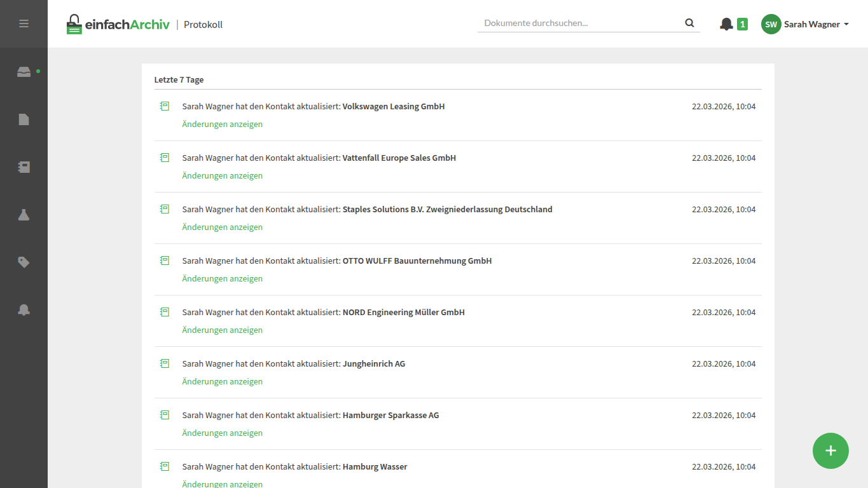The image size is (868, 488).
Task: Click the contact icon beside Staples Solutions entry
Action: tap(165, 209)
